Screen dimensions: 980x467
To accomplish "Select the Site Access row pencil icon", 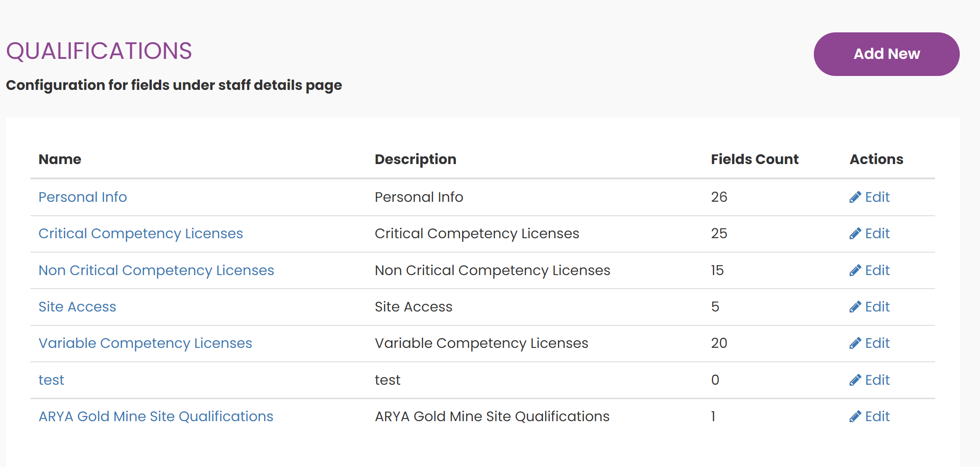I will [855, 307].
